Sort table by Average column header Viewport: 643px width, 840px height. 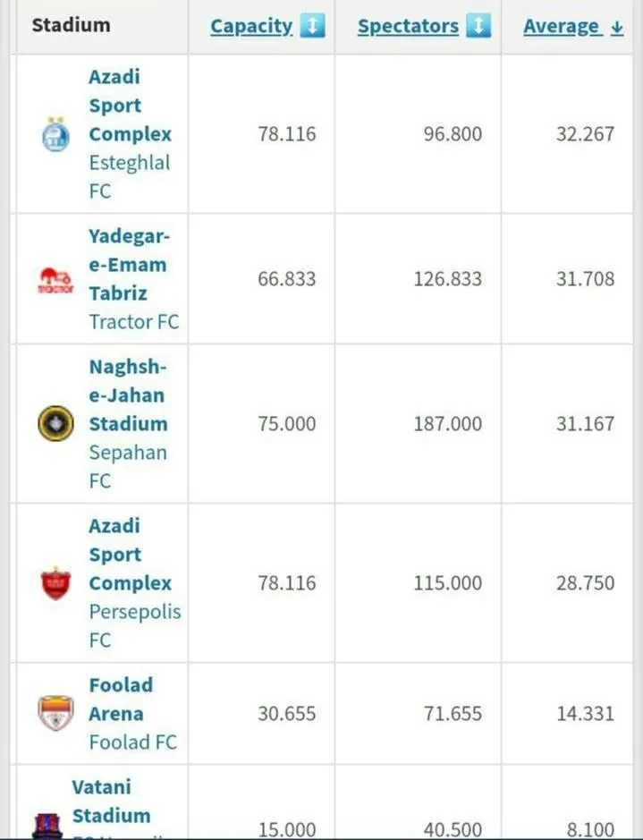(x=561, y=26)
